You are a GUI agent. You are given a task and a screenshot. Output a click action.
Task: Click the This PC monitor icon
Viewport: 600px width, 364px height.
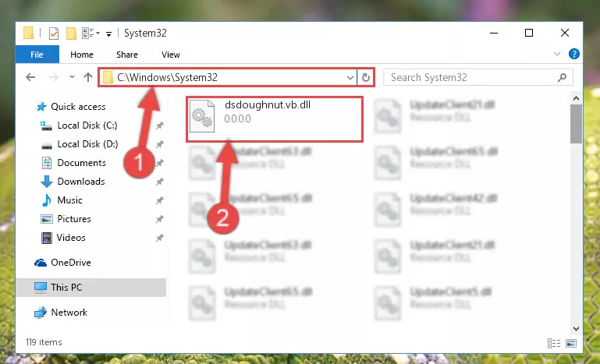coord(40,288)
